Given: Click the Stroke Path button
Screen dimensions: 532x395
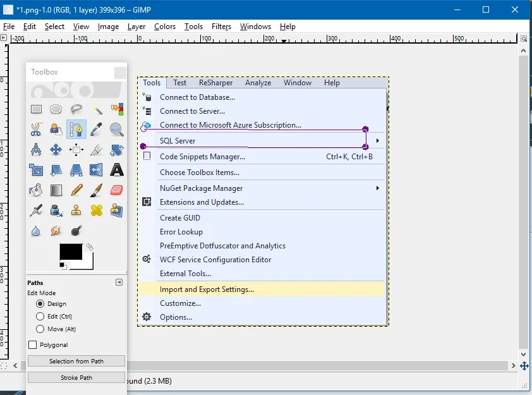Looking at the screenshot, I should (x=76, y=377).
